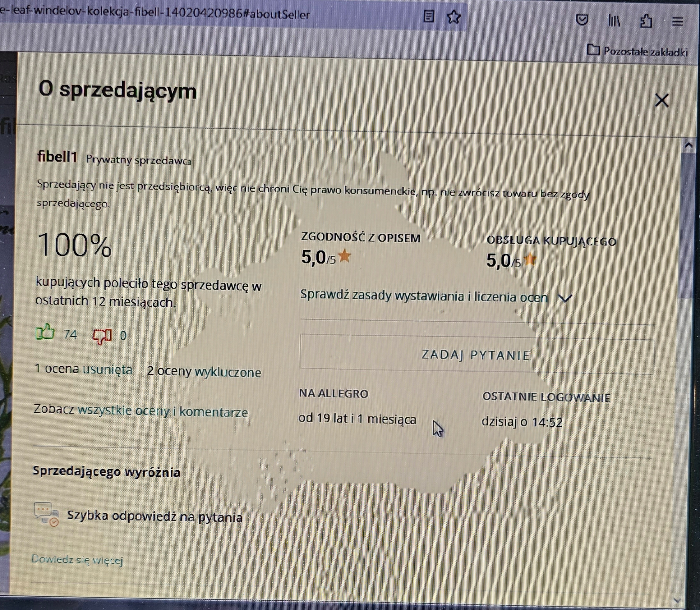Open the Firefox hamburger menu
Screen dimensions: 700x610
tap(678, 21)
